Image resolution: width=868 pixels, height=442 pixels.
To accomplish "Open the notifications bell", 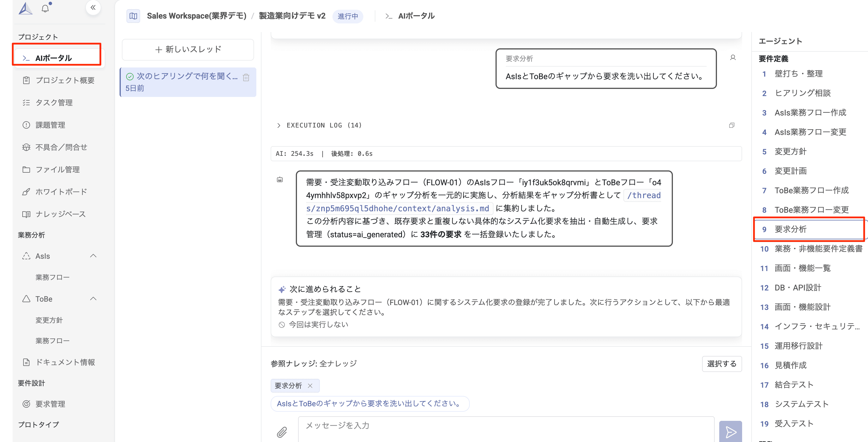I will (45, 8).
